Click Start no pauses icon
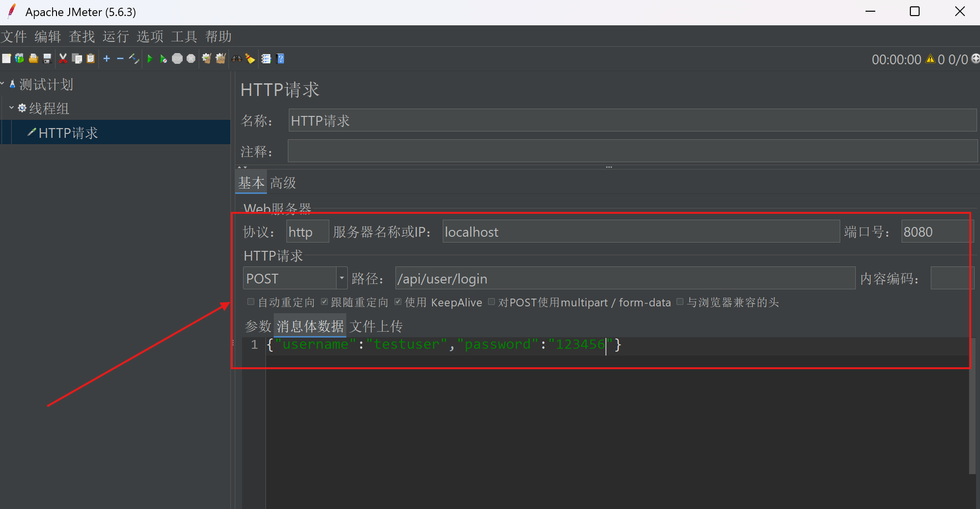The width and height of the screenshot is (980, 509). coord(164,59)
